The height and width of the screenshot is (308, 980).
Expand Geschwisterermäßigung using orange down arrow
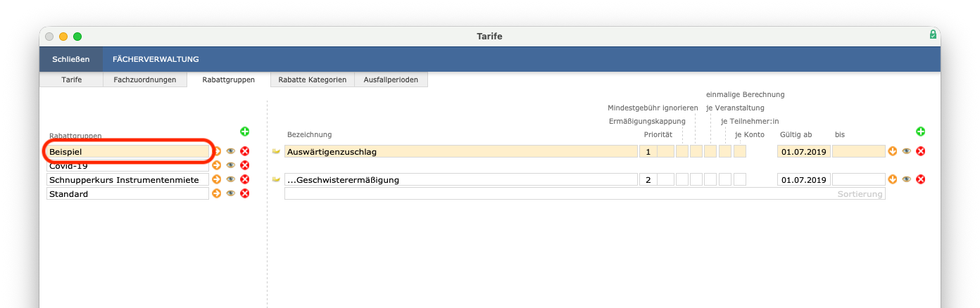pos(893,179)
